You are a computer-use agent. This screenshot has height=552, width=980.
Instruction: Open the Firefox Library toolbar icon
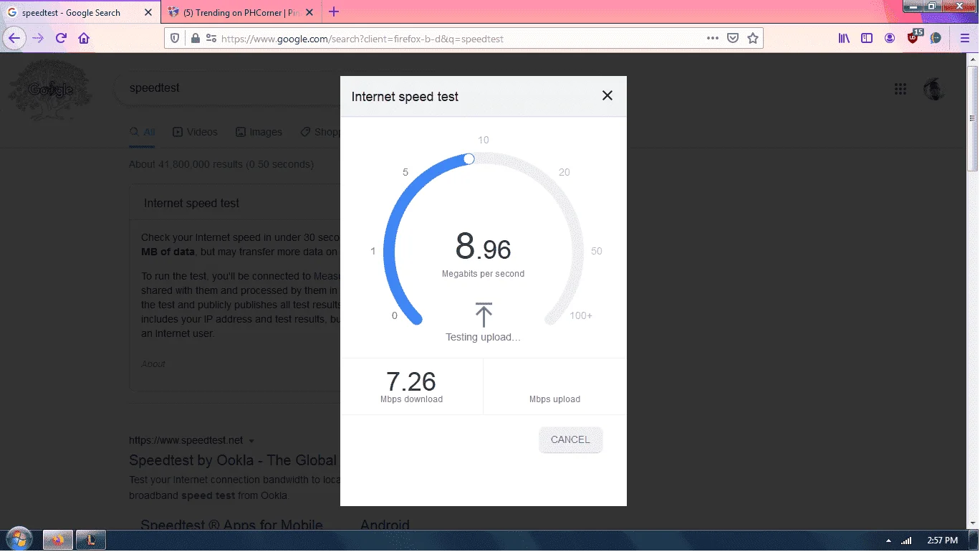[x=844, y=39]
